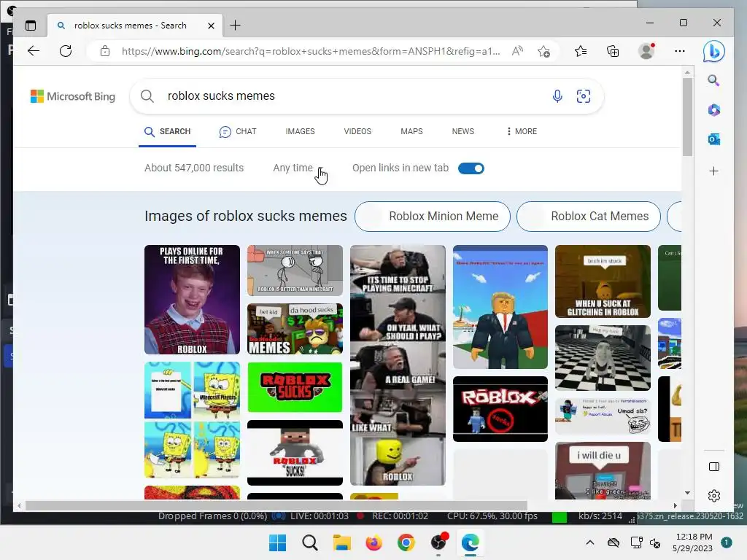The width and height of the screenshot is (747, 560).
Task: Open the i will die u image
Action: [603, 470]
